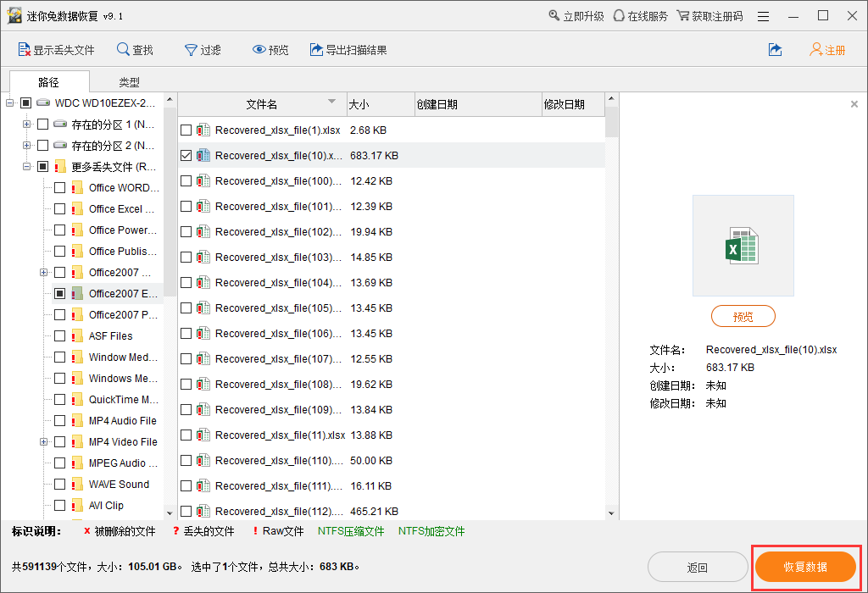Image resolution: width=868 pixels, height=593 pixels.
Task: Sort by the 修改日期 column header
Action: [x=573, y=104]
